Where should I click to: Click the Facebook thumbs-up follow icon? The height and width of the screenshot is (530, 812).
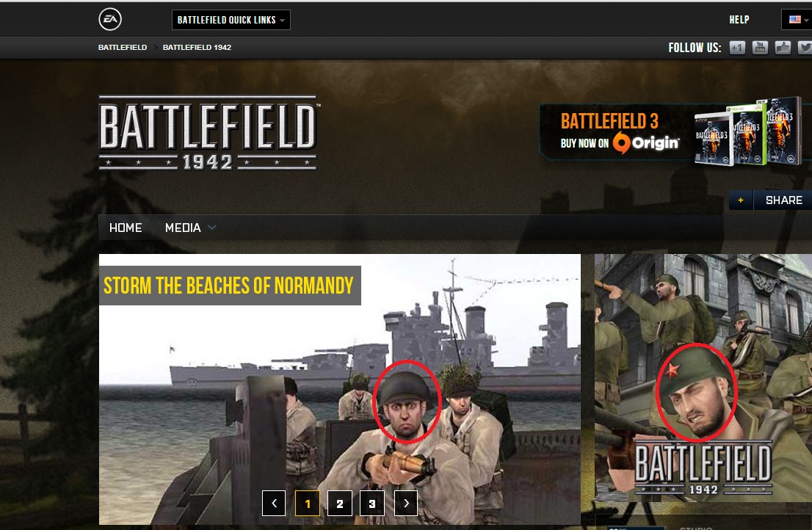coord(783,48)
